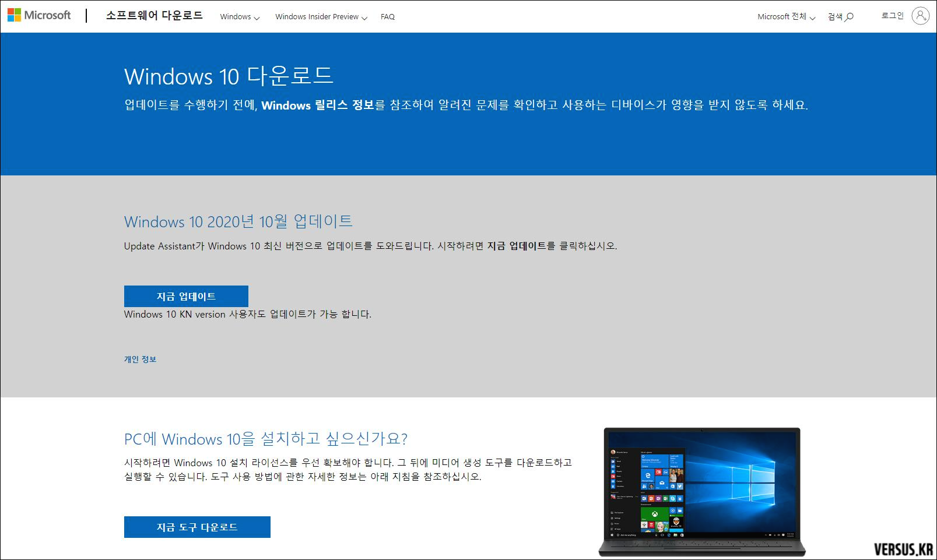Expand the Windows Insider Preview menu
The width and height of the screenshot is (937, 560).
pos(321,17)
